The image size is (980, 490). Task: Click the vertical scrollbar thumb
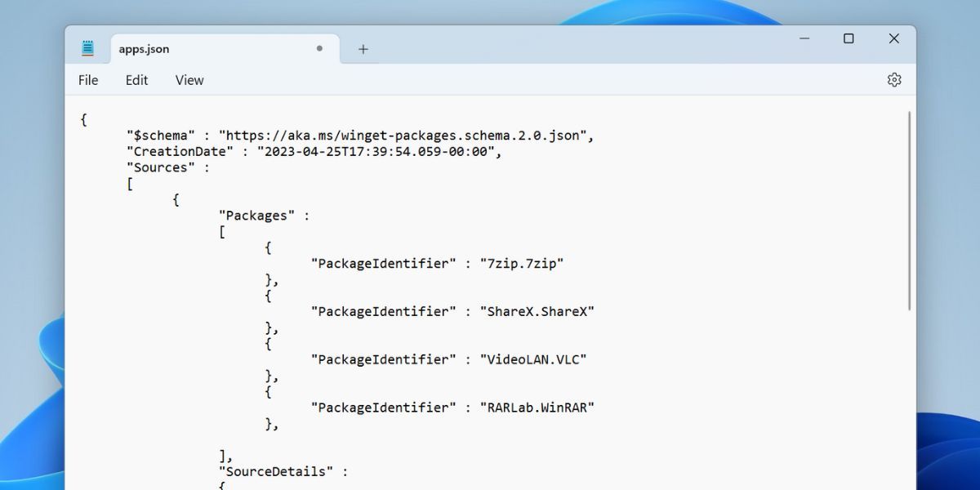[x=909, y=211]
